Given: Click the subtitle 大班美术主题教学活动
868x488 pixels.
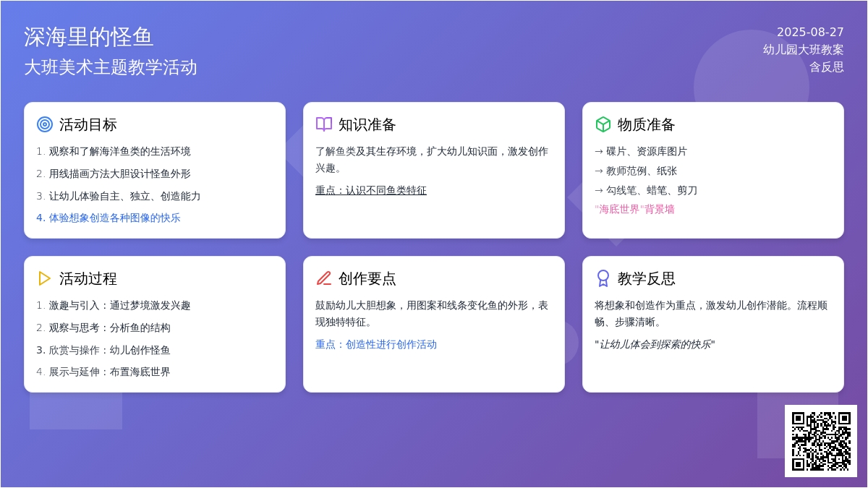Looking at the screenshot, I should [111, 67].
